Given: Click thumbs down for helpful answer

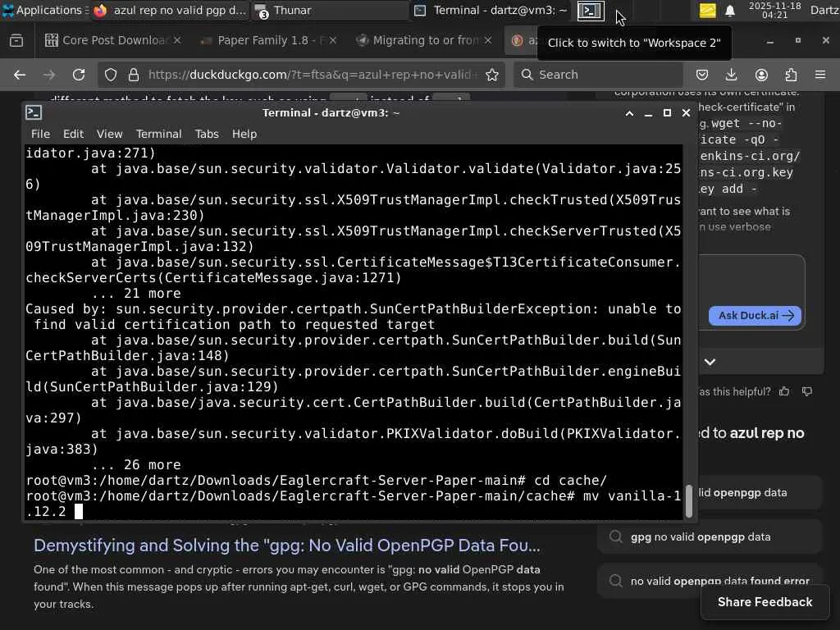Looking at the screenshot, I should coord(807,391).
